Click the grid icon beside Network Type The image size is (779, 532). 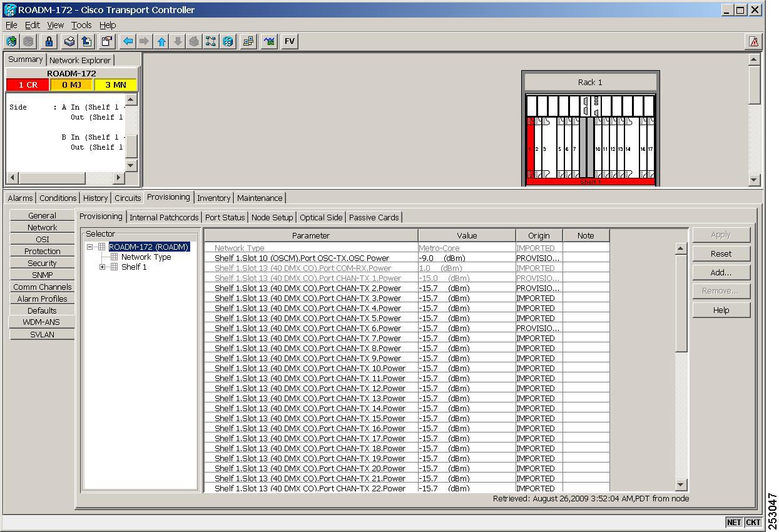pyautogui.click(x=114, y=257)
